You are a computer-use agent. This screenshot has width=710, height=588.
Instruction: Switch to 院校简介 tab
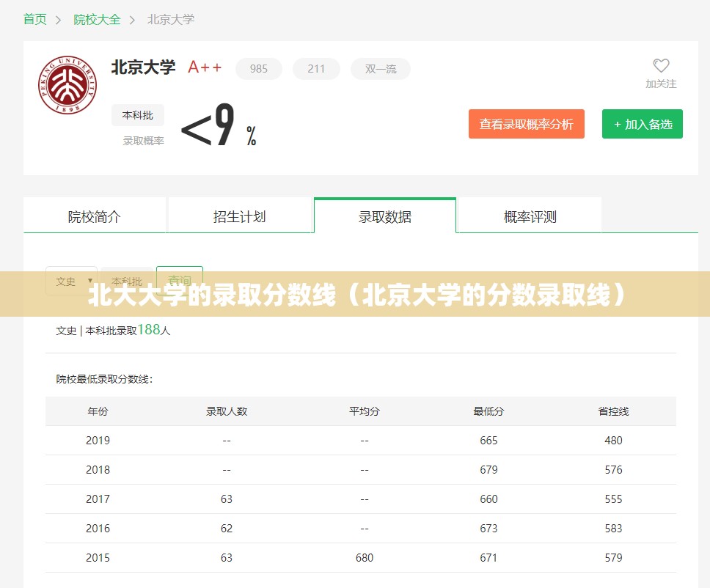point(94,216)
